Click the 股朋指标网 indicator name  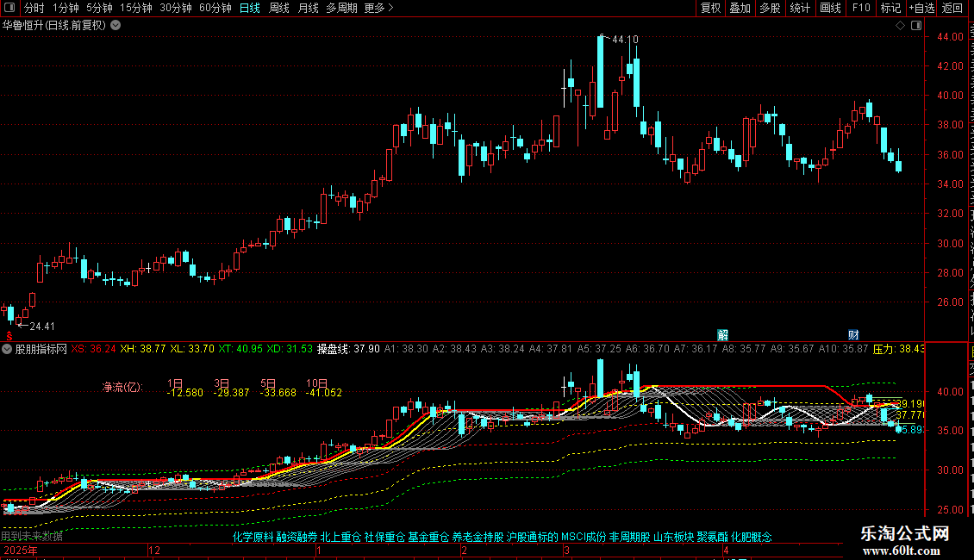coord(41,349)
